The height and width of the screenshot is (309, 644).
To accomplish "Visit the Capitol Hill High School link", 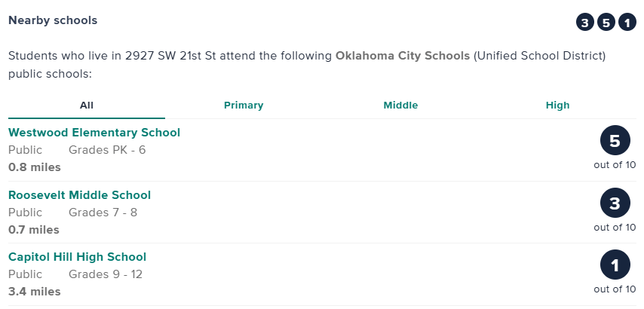I will point(77,257).
